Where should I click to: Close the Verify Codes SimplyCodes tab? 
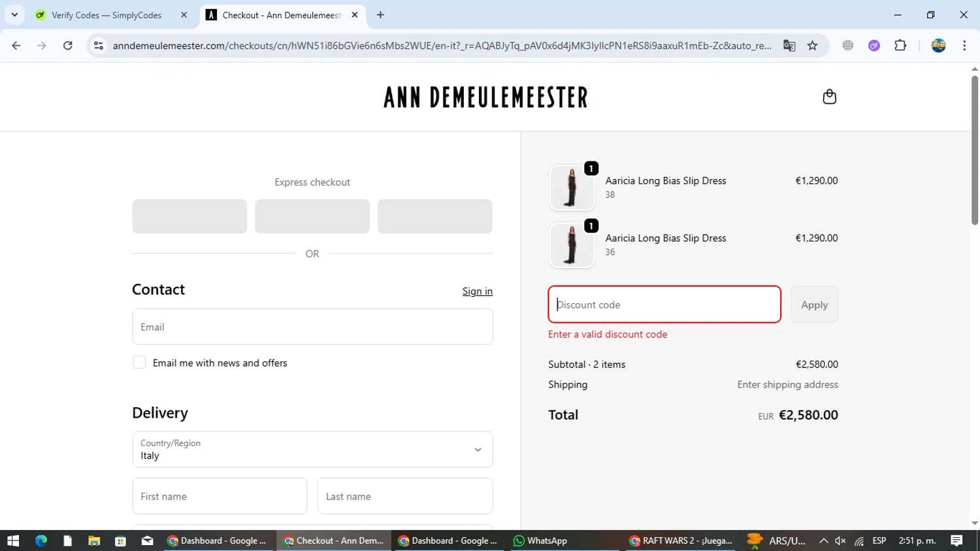pos(184,15)
